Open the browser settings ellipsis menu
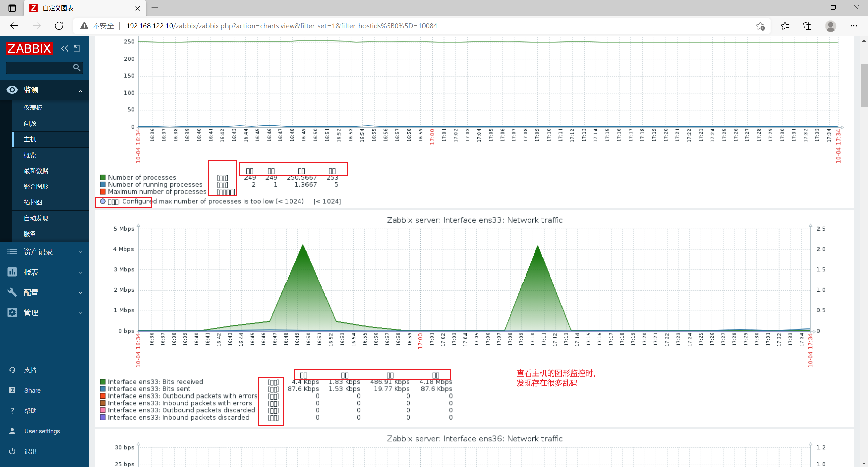 point(854,26)
